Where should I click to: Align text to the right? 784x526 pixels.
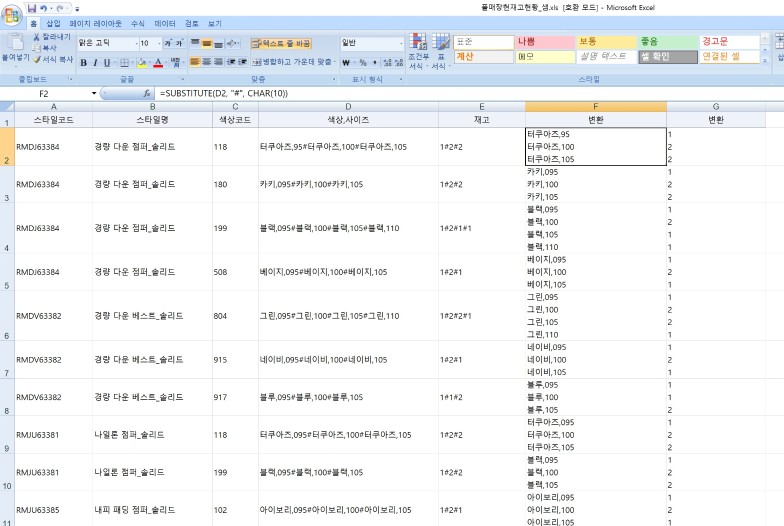click(x=218, y=62)
